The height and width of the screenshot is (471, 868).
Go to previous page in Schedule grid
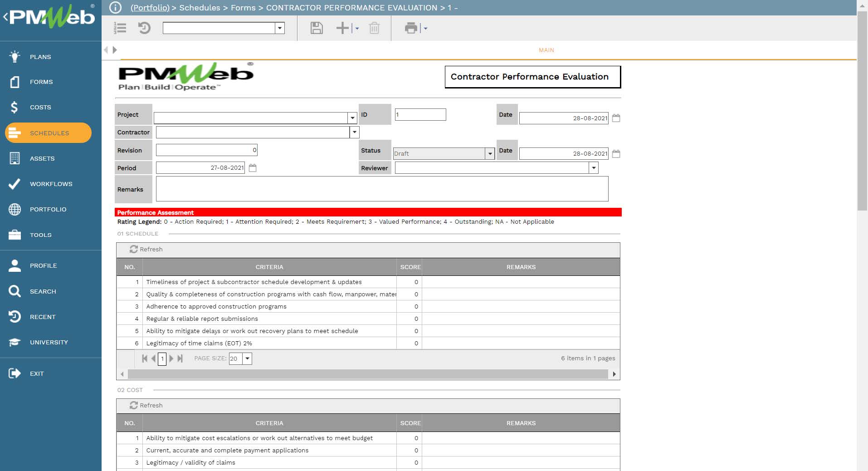tap(153, 358)
